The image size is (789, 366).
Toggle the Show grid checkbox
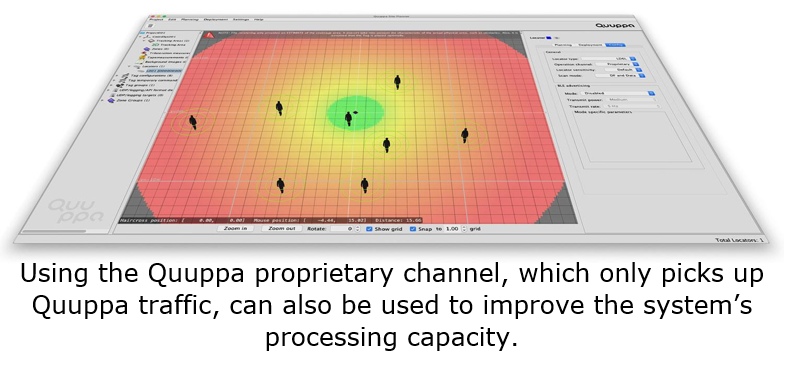coord(369,229)
